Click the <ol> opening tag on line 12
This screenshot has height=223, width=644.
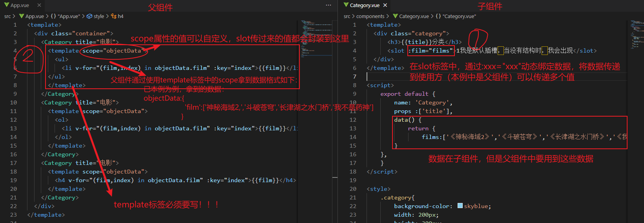point(62,120)
